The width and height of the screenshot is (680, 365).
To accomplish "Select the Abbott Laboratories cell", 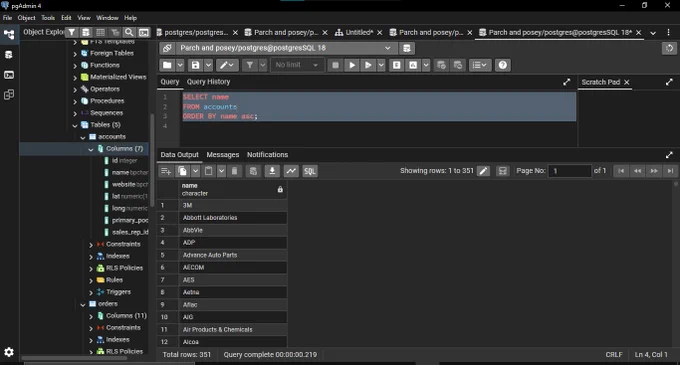I will (x=233, y=218).
